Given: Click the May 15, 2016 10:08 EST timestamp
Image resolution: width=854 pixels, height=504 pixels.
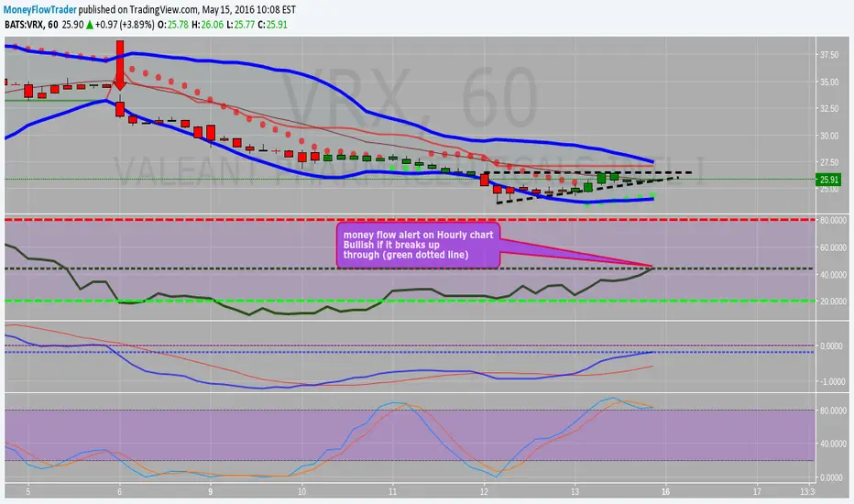Looking at the screenshot, I should click(249, 10).
